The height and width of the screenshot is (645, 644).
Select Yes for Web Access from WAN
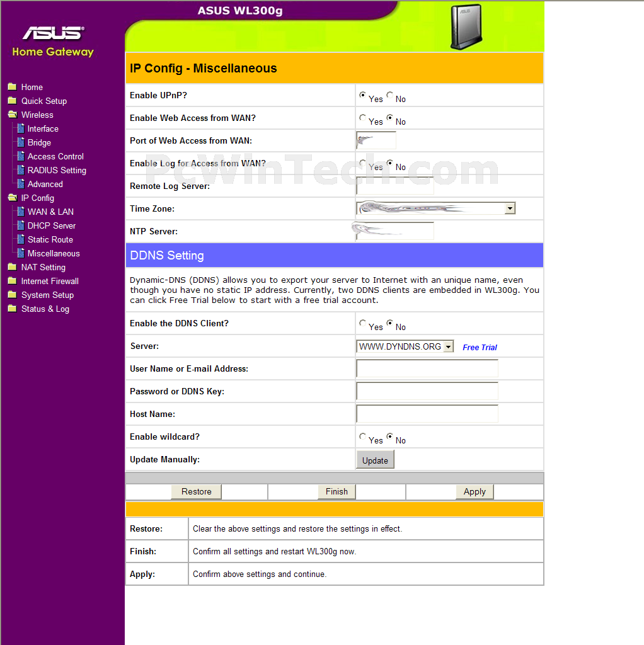pos(362,118)
